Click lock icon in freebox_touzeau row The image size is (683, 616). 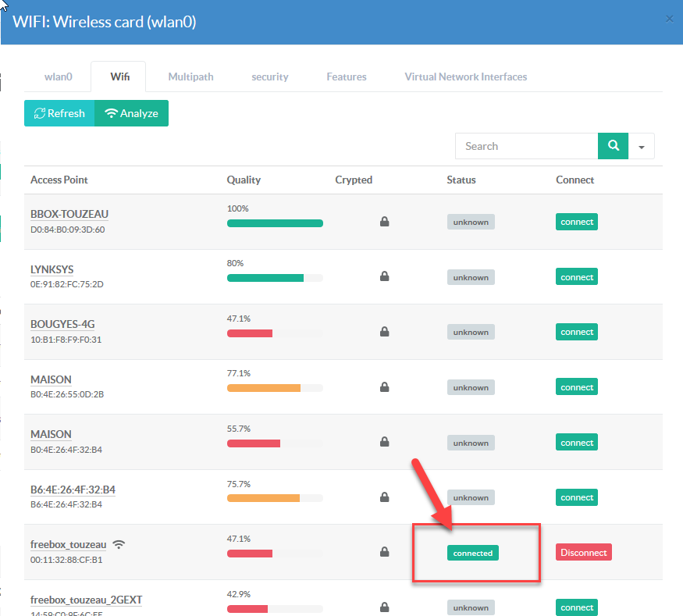pos(384,553)
